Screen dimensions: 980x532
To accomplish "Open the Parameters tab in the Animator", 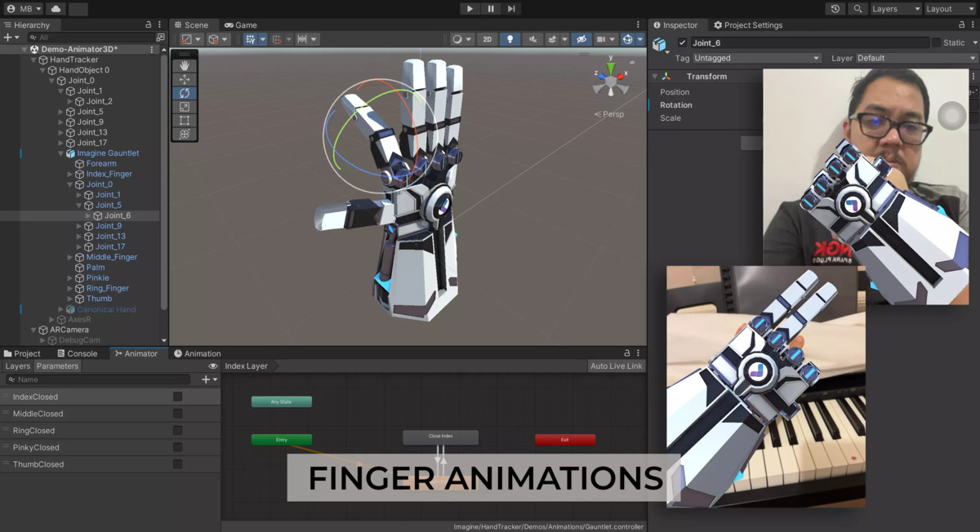I will coord(57,366).
